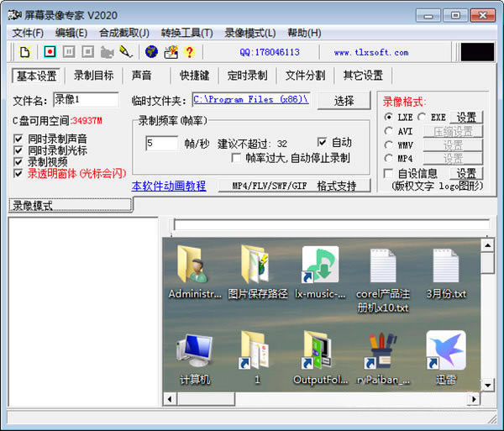
Task: Open the 本软件动画教程 link
Action: coord(169,186)
